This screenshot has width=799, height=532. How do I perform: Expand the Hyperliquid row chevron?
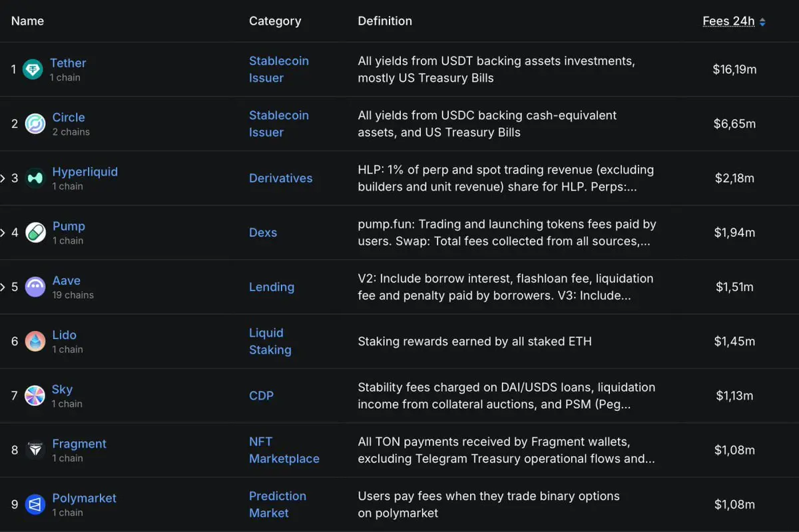tap(3, 178)
